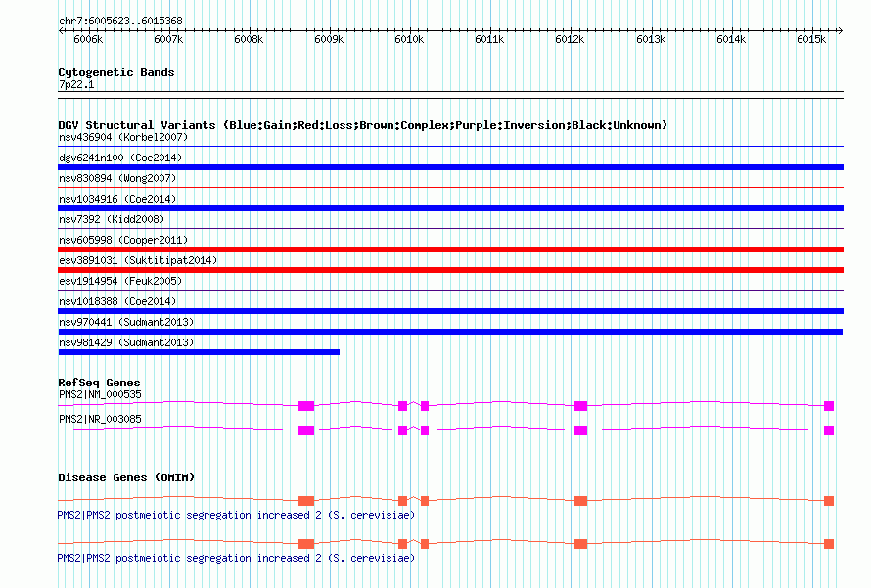Click the 6008k ruler tick label
Image resolution: width=871 pixels, height=588 pixels.
coord(249,39)
